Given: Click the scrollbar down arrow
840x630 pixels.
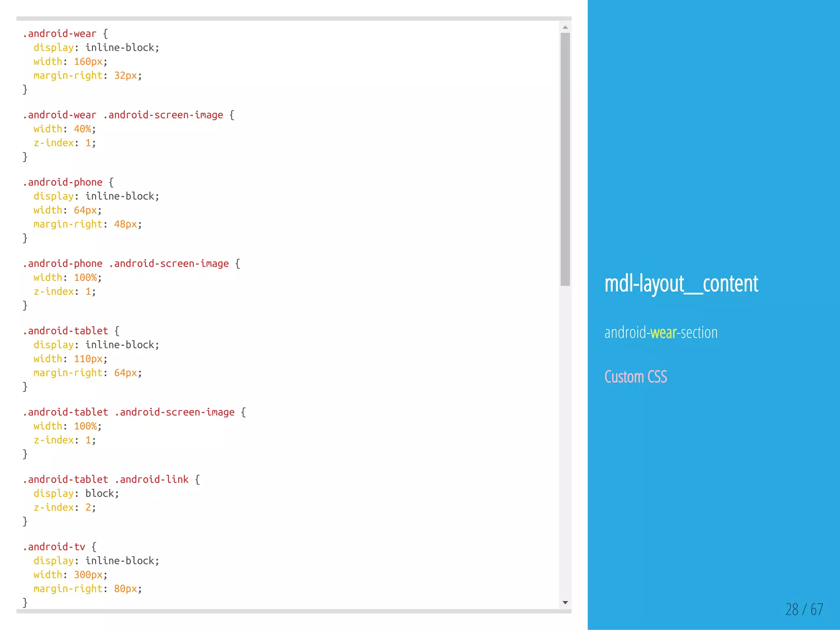Looking at the screenshot, I should 565,603.
